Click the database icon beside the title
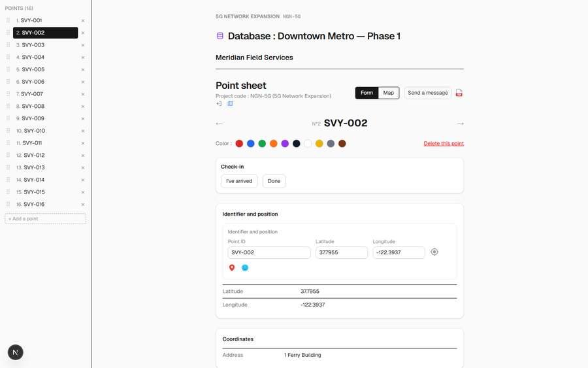 point(220,36)
